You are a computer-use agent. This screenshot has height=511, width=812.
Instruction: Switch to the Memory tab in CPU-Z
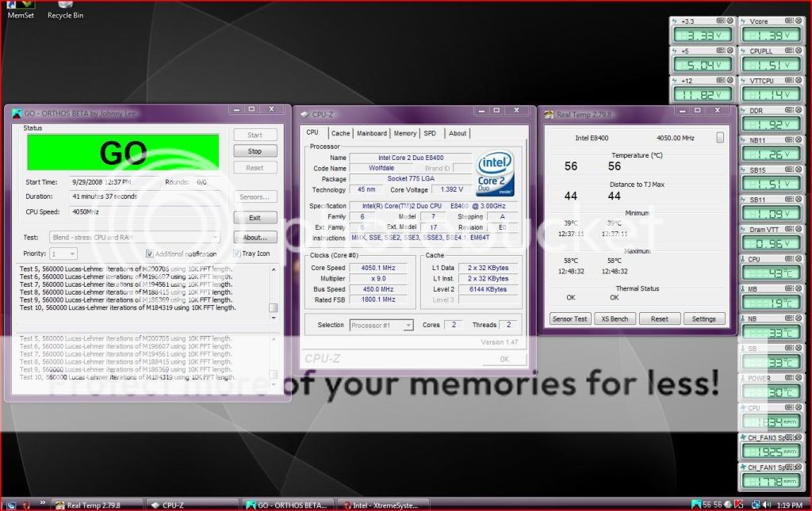click(405, 133)
